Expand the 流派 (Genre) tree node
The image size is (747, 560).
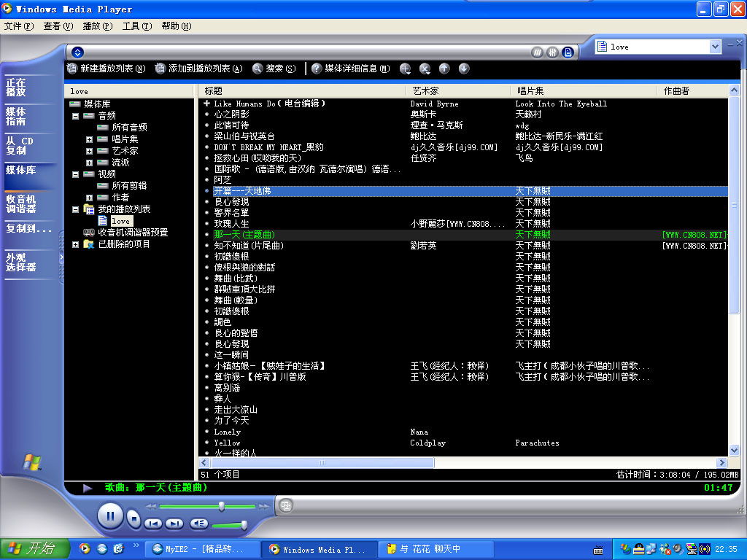[x=89, y=163]
